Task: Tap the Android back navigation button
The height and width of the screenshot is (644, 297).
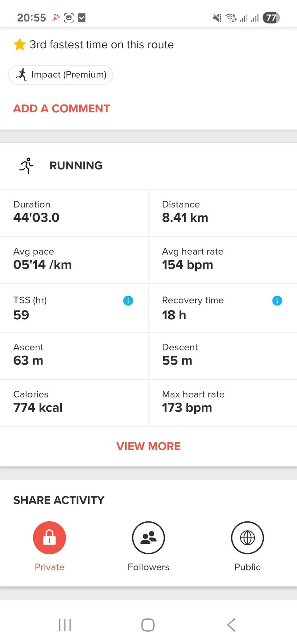Action: click(231, 625)
